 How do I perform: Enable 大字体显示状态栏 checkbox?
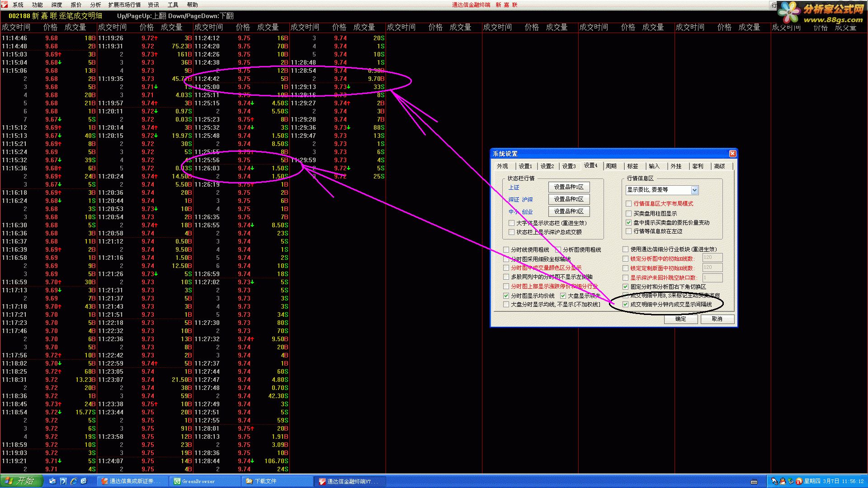511,223
